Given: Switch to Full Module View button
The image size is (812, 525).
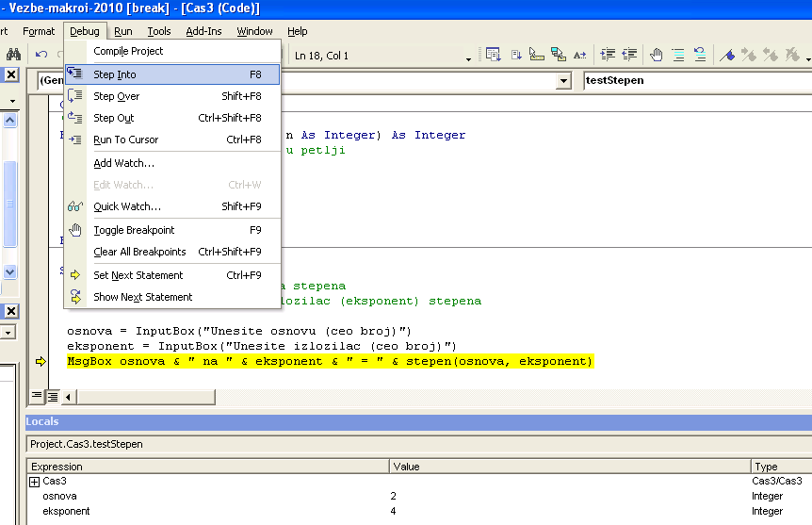Looking at the screenshot, I should (x=53, y=396).
